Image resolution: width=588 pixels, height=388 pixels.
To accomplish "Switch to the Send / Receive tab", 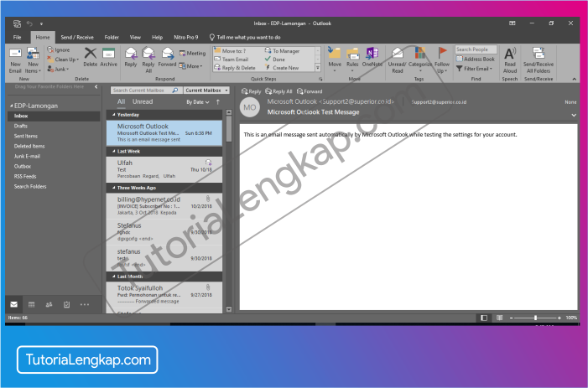I will [77, 37].
